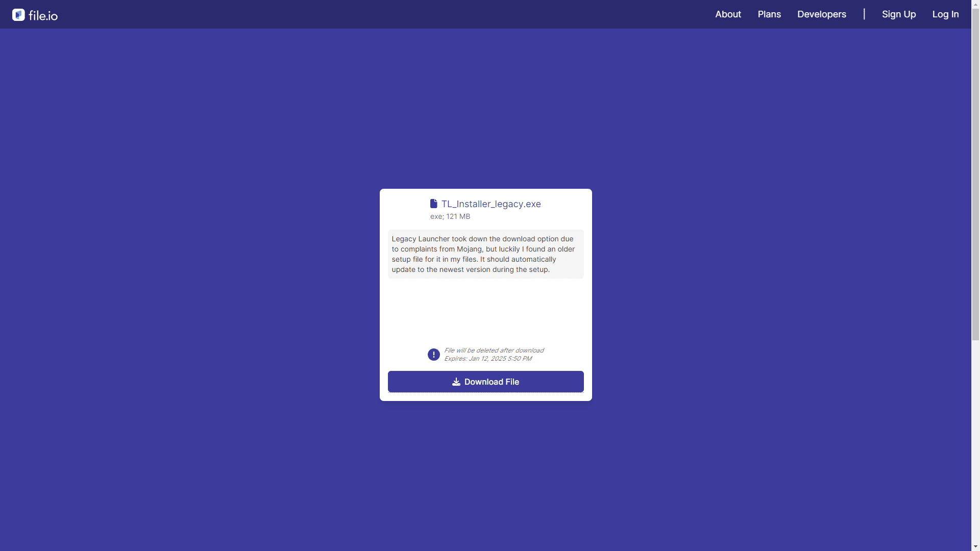Click the square logo mark left of file.io text
Image resolution: width=980 pixels, height=551 pixels.
[18, 15]
